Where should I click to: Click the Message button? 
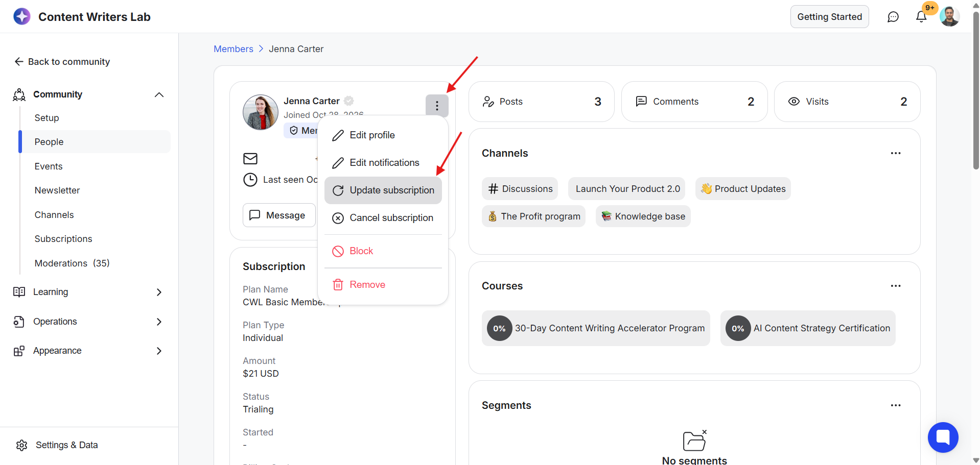pos(279,215)
